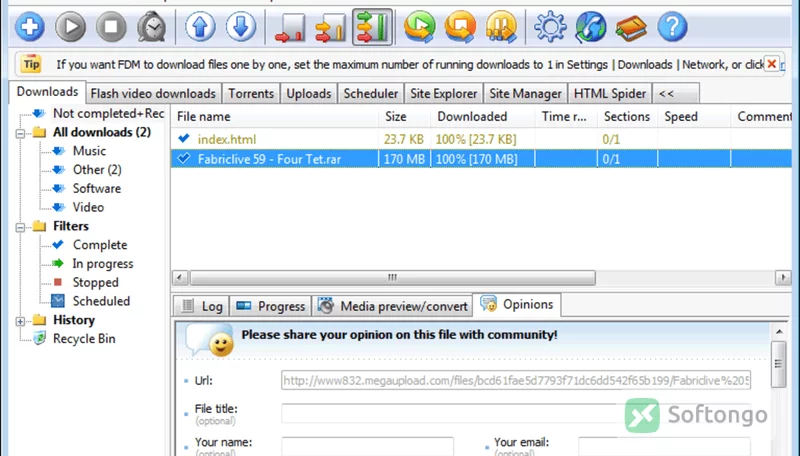Click the blue question mark help icon
Screen dimensions: 800x456
click(672, 27)
